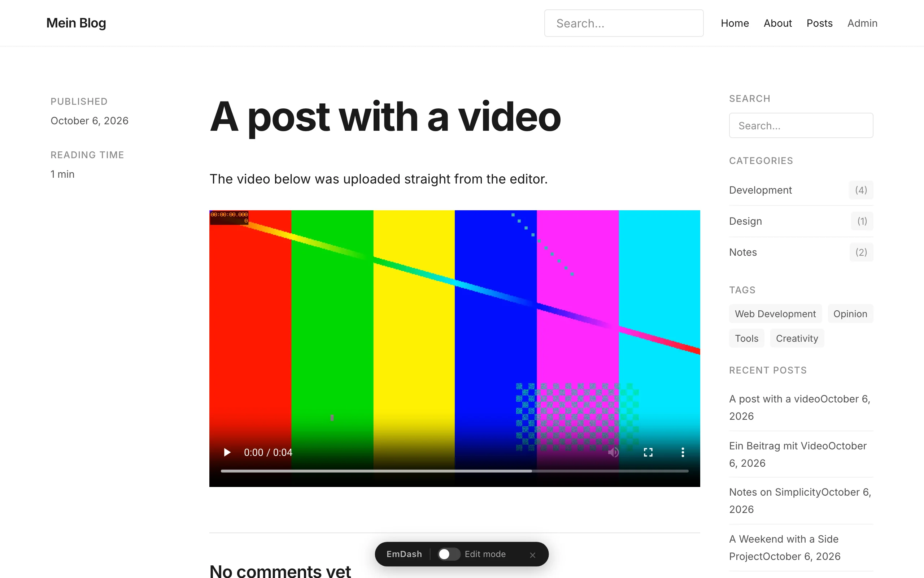Enter fullscreen for the video
The height and width of the screenshot is (578, 924).
648,452
